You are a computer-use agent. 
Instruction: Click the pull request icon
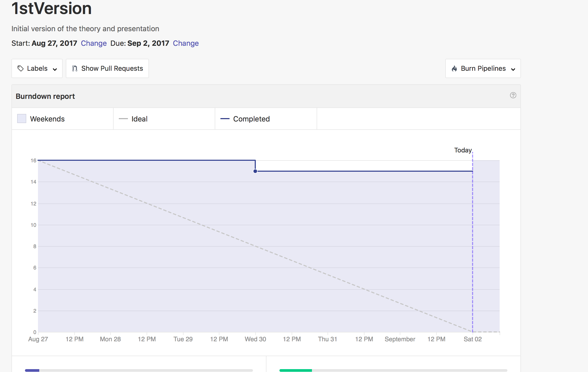pos(75,68)
